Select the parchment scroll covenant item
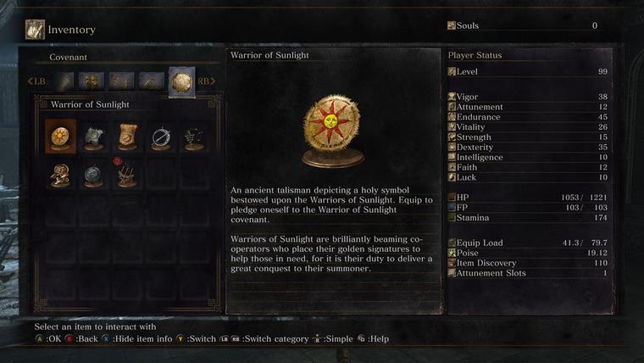Screen dimensions: 644x363 coord(127,137)
